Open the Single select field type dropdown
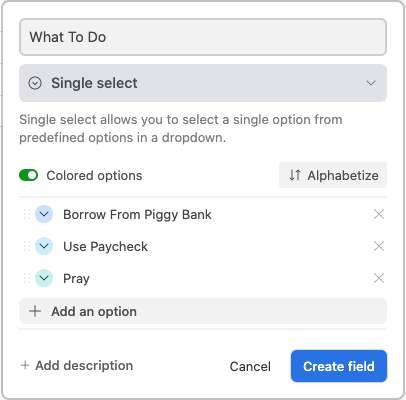 (x=203, y=83)
